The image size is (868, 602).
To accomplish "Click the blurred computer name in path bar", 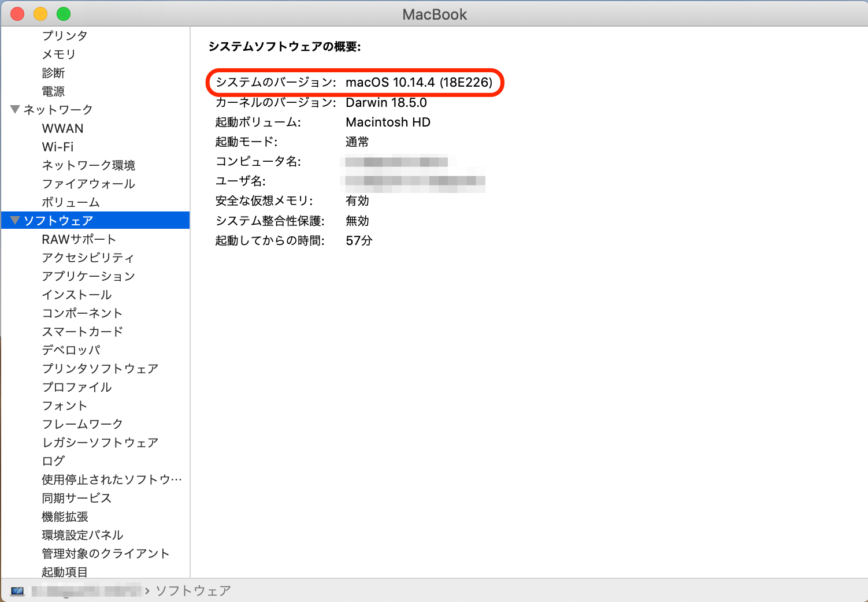I will coord(87,590).
